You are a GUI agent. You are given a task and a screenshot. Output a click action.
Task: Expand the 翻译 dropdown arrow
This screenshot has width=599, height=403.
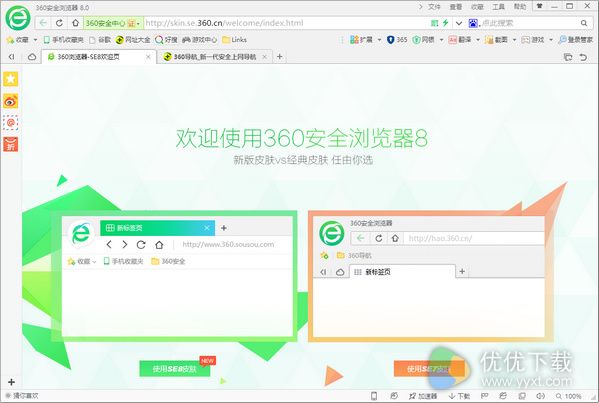pos(478,40)
